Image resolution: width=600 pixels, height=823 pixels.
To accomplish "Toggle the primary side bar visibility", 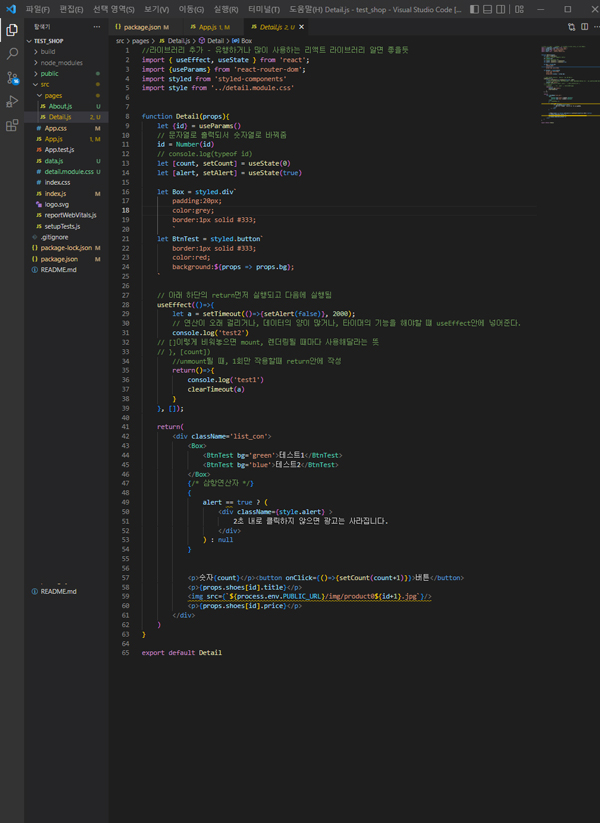I will click(x=474, y=9).
